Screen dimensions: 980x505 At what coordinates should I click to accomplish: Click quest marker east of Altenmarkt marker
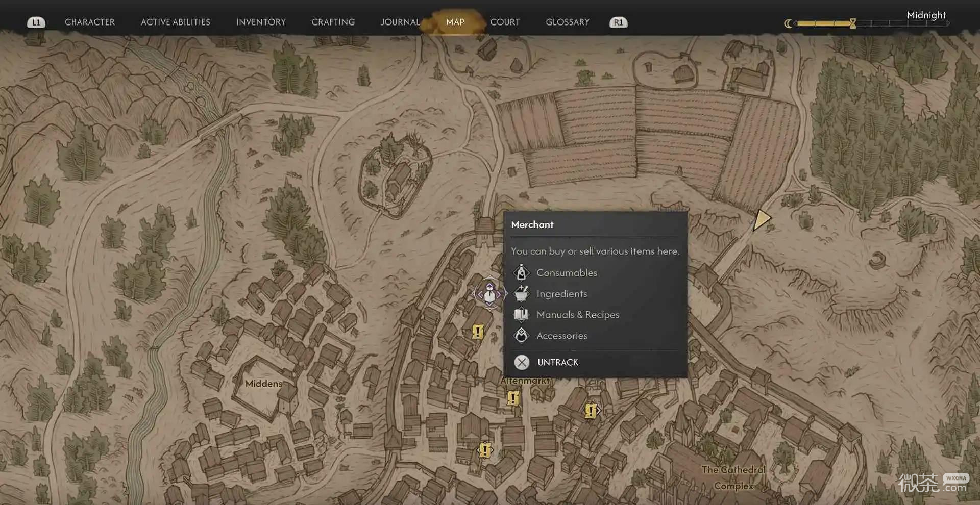point(591,411)
